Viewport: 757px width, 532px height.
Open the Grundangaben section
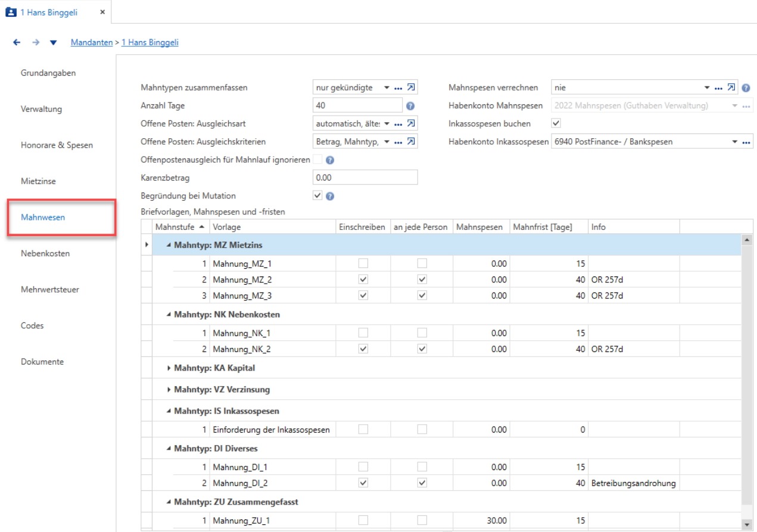48,73
